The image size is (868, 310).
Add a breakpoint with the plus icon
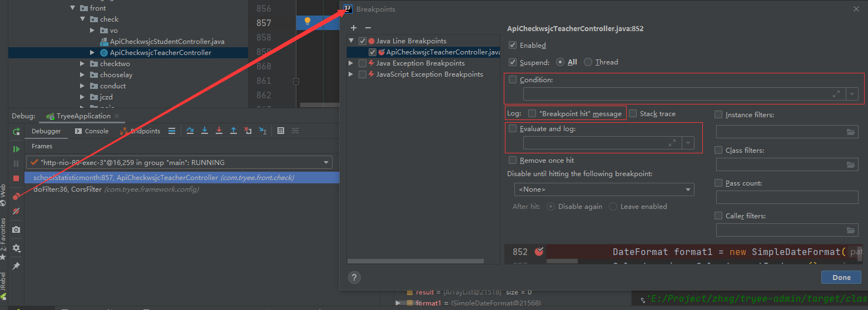tap(353, 28)
